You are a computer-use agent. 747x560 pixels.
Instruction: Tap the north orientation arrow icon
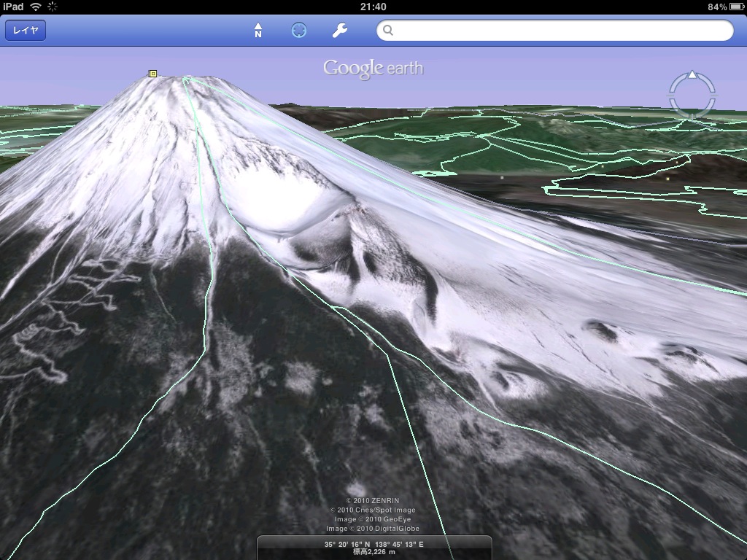click(258, 31)
